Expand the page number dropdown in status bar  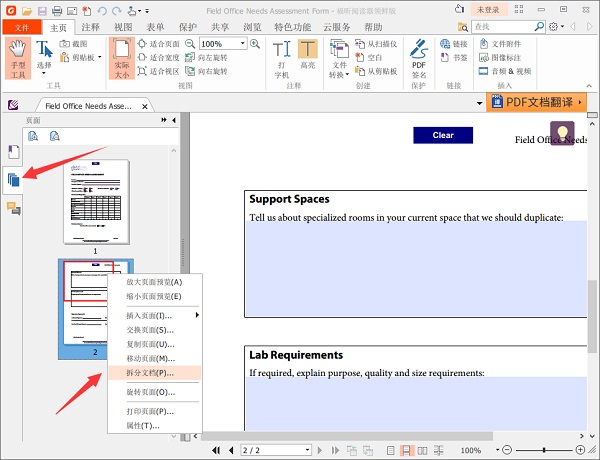click(x=307, y=451)
